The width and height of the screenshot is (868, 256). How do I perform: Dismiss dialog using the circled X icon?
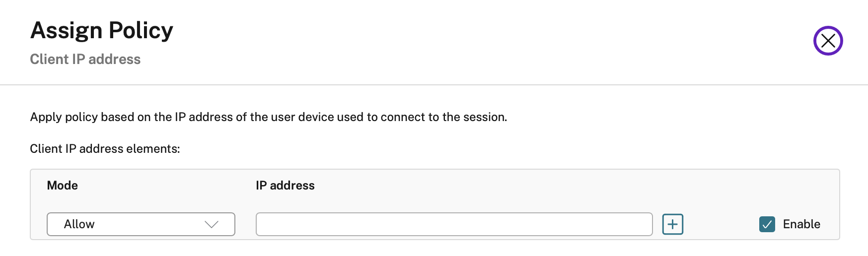(x=828, y=41)
